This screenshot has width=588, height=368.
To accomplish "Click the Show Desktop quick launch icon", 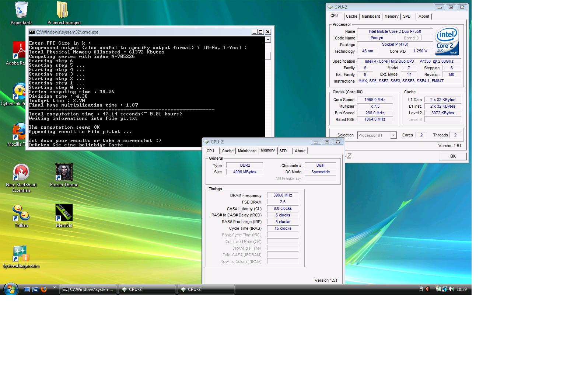I will 27,289.
